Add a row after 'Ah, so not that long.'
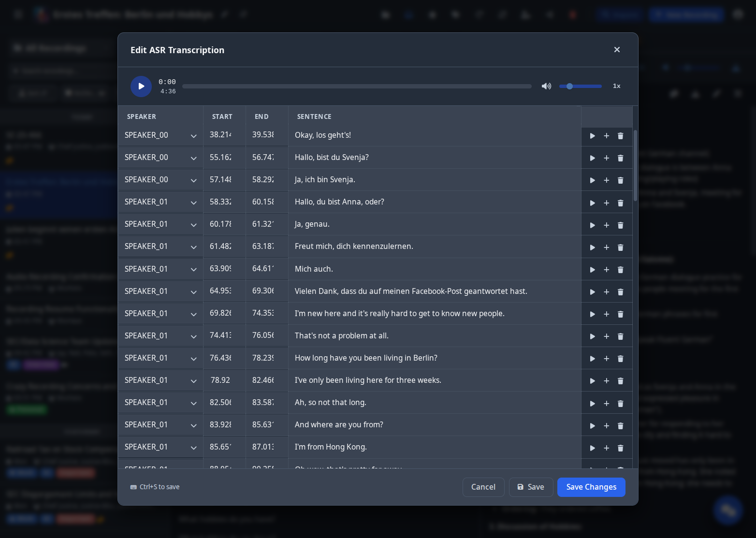Viewport: 756px width, 538px height. tap(606, 404)
